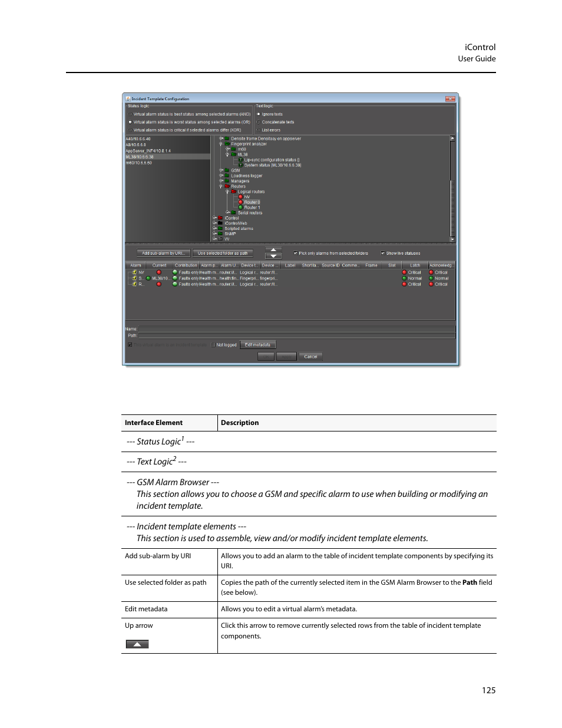Click the tree scrollbar up arrow
Viewport: 562px width, 728px height.
click(x=452, y=139)
